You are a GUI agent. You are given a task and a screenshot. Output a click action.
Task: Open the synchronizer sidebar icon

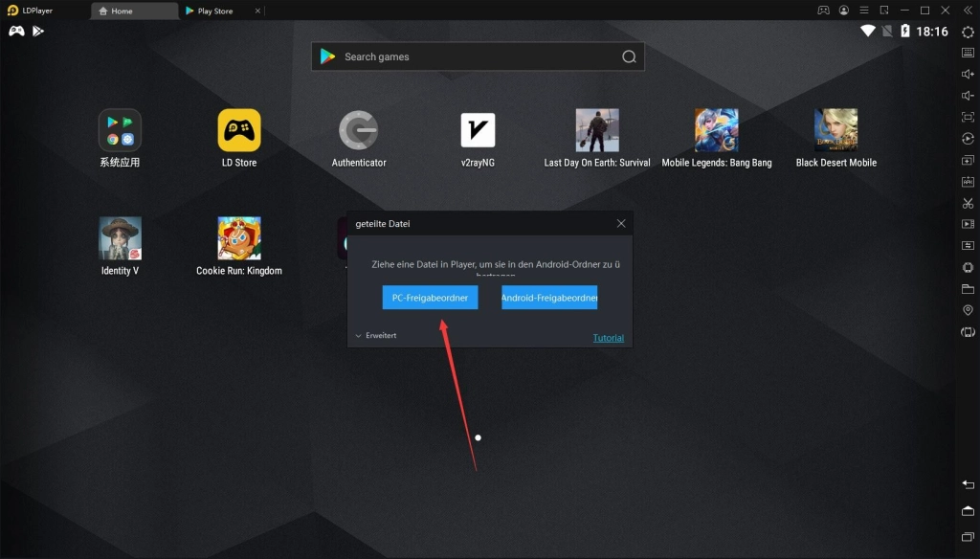(x=968, y=246)
